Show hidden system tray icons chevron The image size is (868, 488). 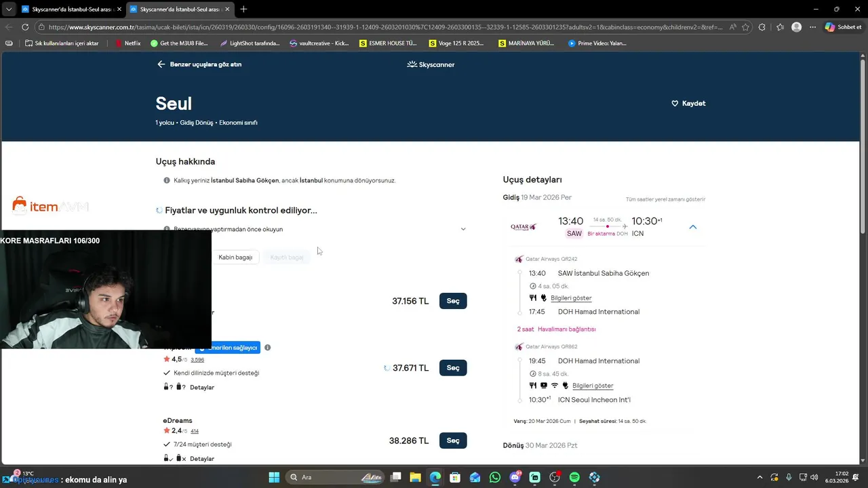759,477
